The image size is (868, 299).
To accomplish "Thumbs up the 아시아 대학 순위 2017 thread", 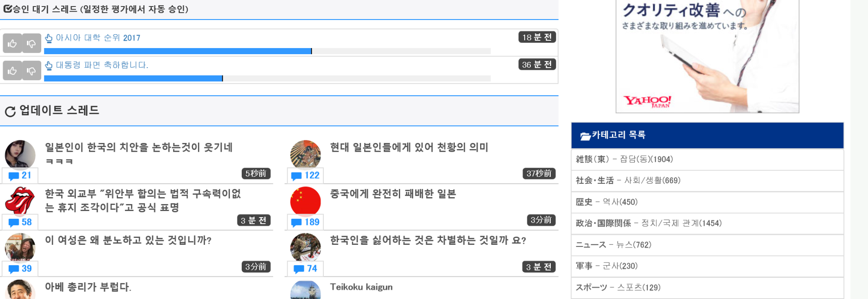I will pyautogui.click(x=12, y=43).
